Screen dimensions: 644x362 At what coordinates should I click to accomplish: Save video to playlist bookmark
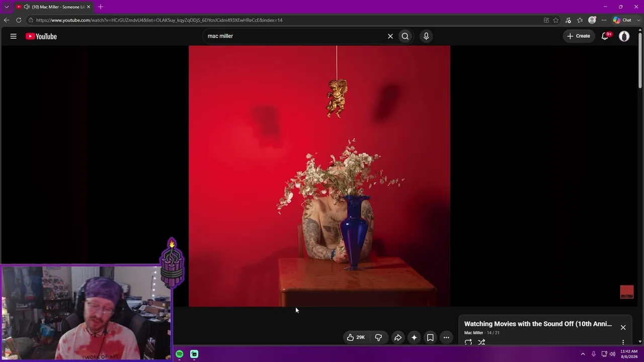430,337
